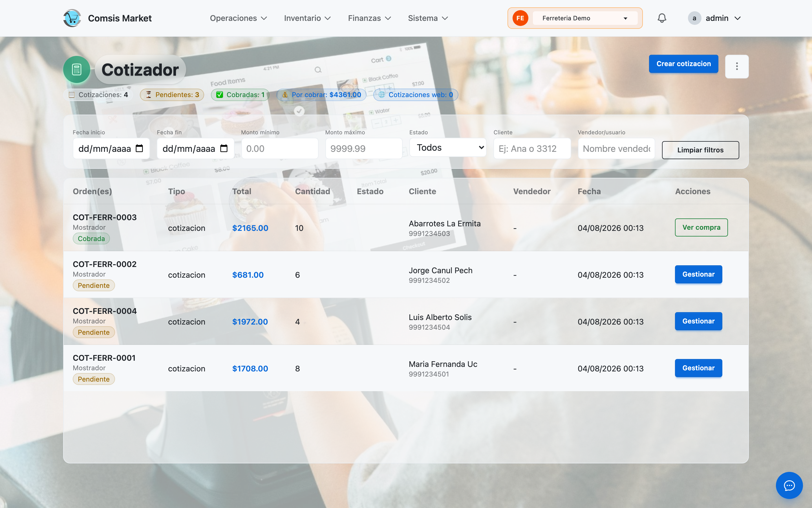This screenshot has width=812, height=508.
Task: Click the green Cotizador calculator icon
Action: [x=76, y=69]
